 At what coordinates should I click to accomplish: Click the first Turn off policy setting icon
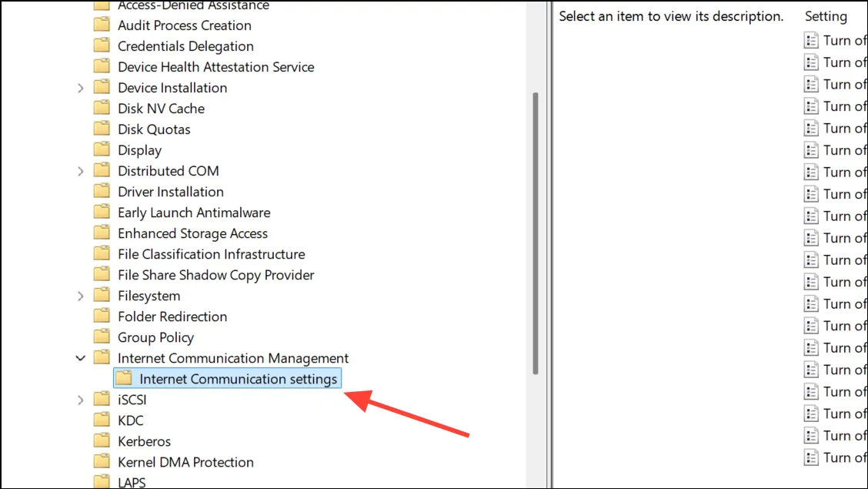click(x=811, y=40)
